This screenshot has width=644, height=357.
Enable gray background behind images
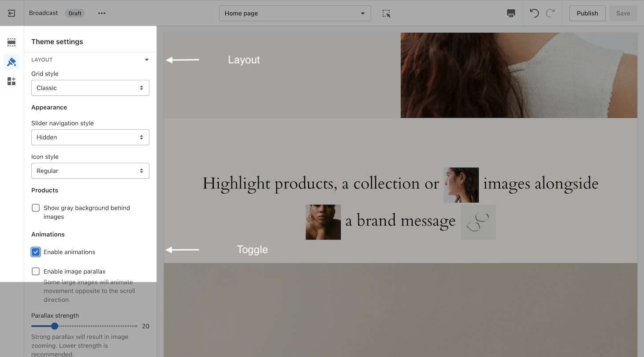pos(36,208)
